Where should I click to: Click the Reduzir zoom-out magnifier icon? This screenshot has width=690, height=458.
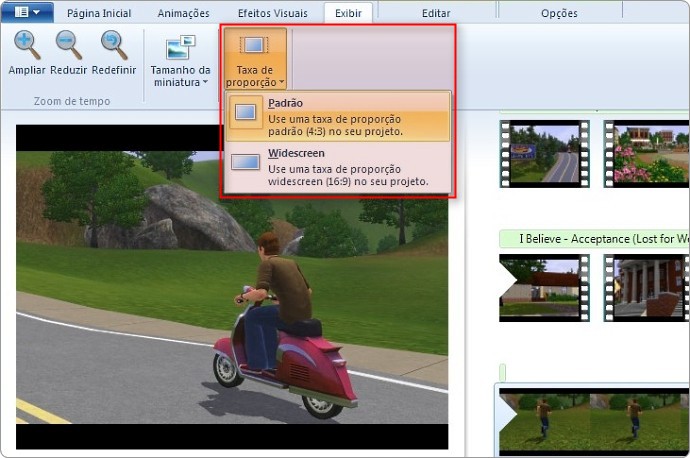point(69,45)
